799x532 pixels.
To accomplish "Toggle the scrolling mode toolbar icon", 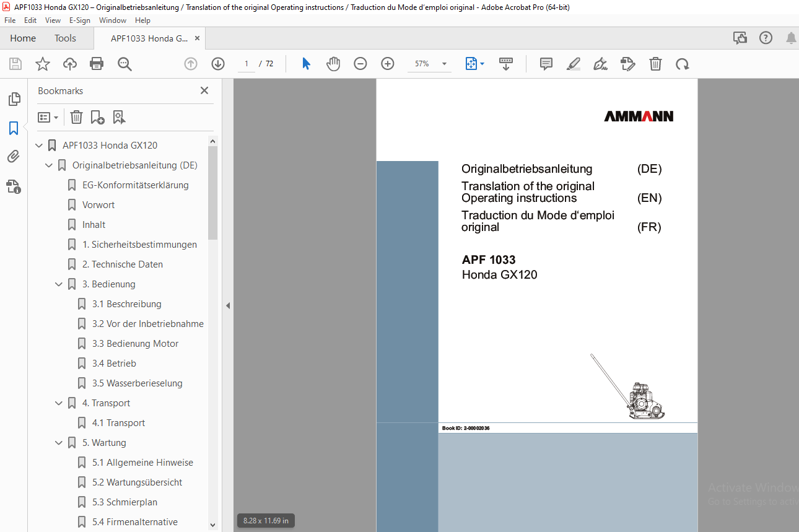I will (506, 64).
